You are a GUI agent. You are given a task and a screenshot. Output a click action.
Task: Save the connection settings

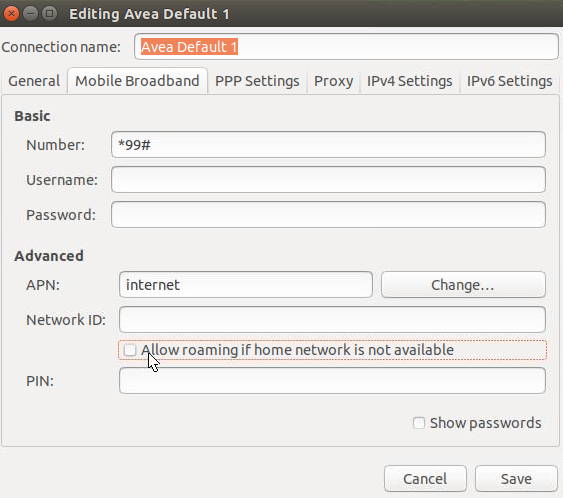(x=516, y=479)
